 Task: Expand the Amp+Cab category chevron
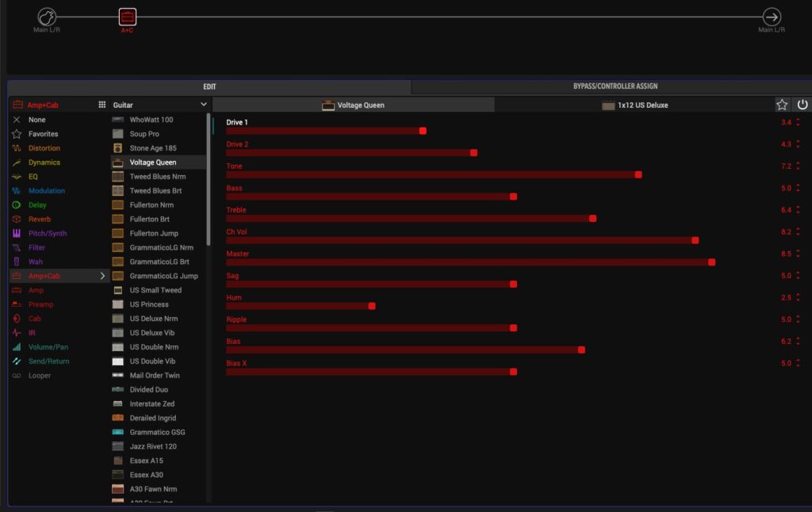pos(102,276)
